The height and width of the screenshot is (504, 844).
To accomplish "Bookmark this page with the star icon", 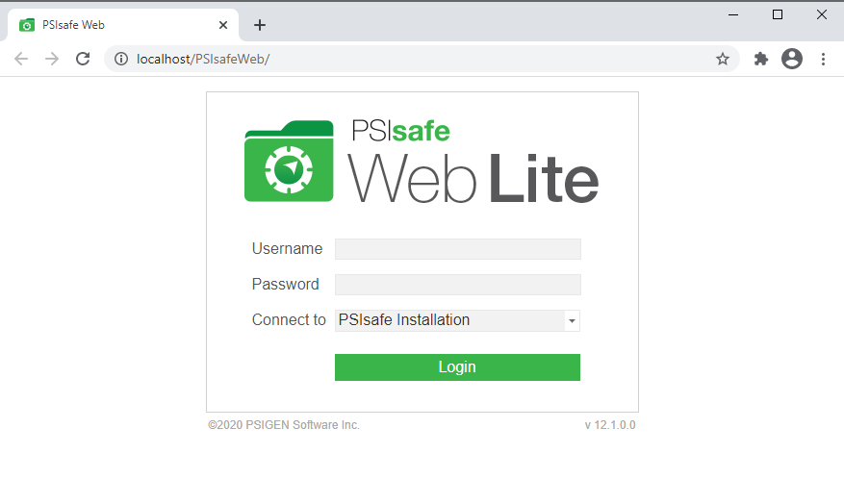I will pos(723,59).
